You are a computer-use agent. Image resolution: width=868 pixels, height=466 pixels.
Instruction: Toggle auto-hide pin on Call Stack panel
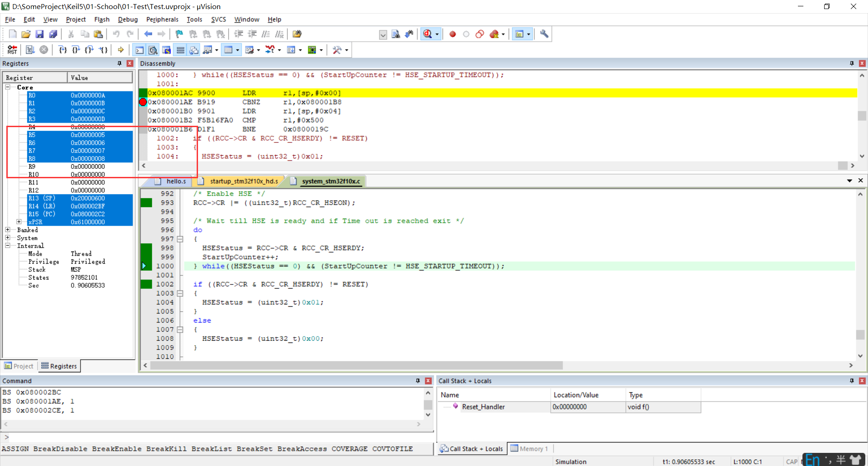[852, 381]
